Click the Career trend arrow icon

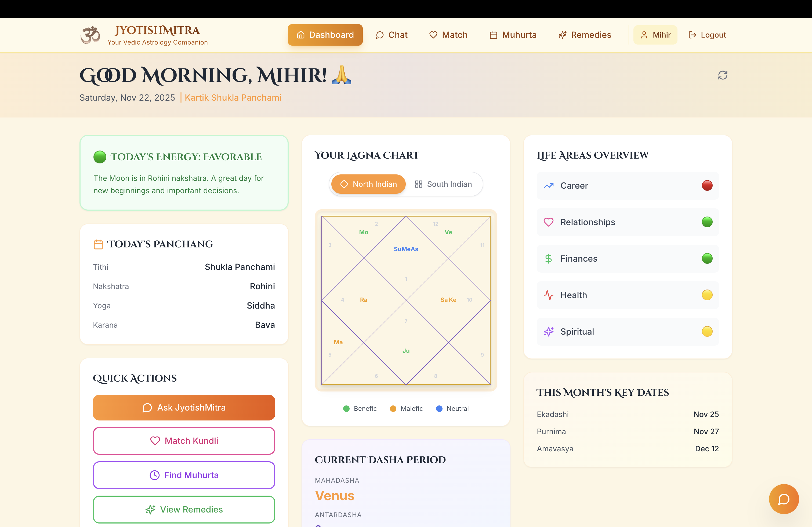[x=548, y=186]
